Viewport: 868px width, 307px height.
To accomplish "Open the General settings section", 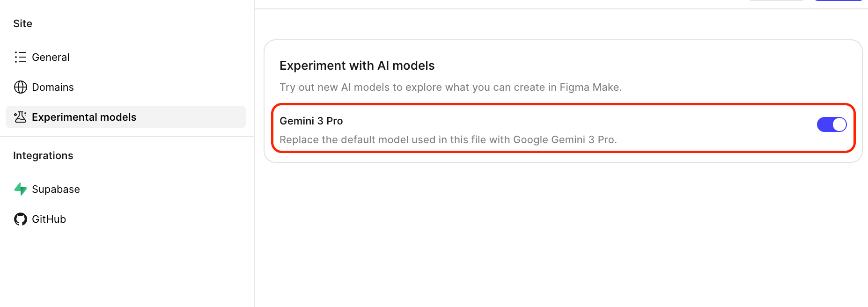I will 51,57.
